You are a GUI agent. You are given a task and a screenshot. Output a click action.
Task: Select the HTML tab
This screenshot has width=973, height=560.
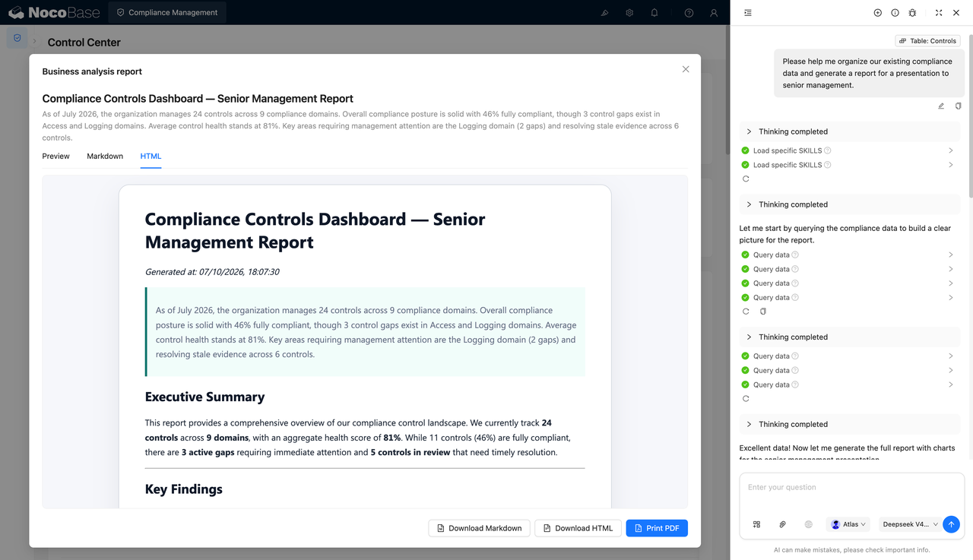pyautogui.click(x=151, y=156)
